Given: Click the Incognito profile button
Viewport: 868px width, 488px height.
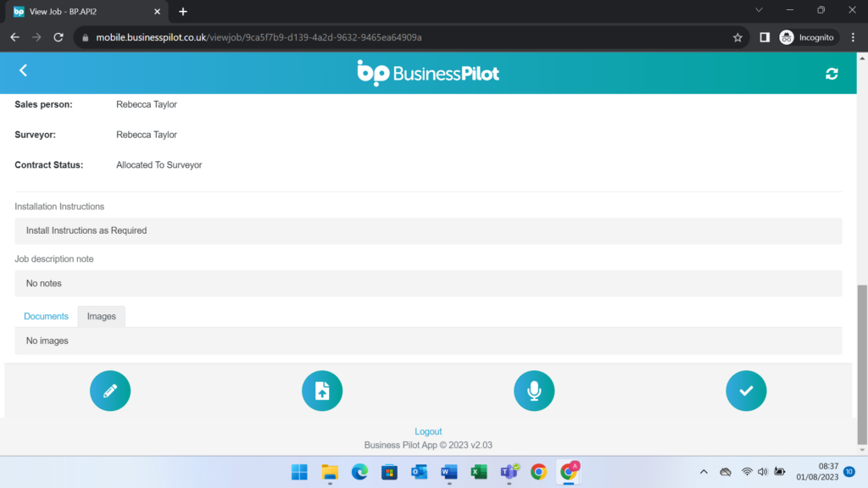Looking at the screenshot, I should click(807, 37).
